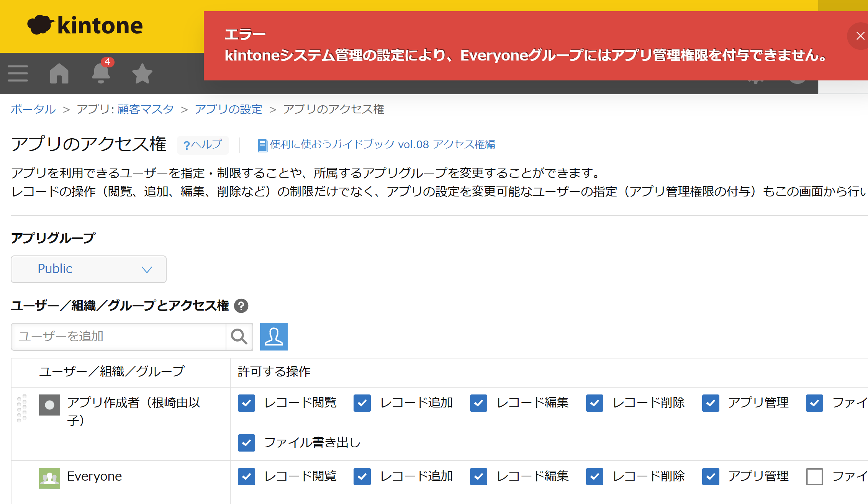
Task: Click the user search magnifier button
Action: pyautogui.click(x=239, y=337)
